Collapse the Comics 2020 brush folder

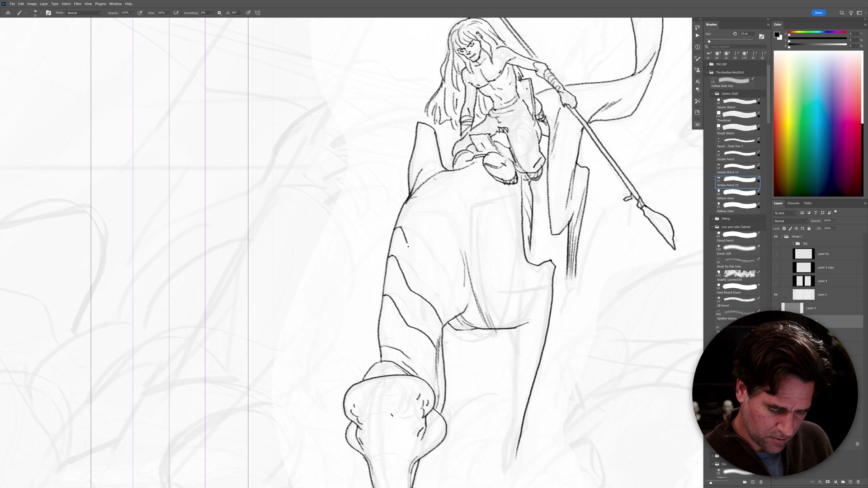712,94
